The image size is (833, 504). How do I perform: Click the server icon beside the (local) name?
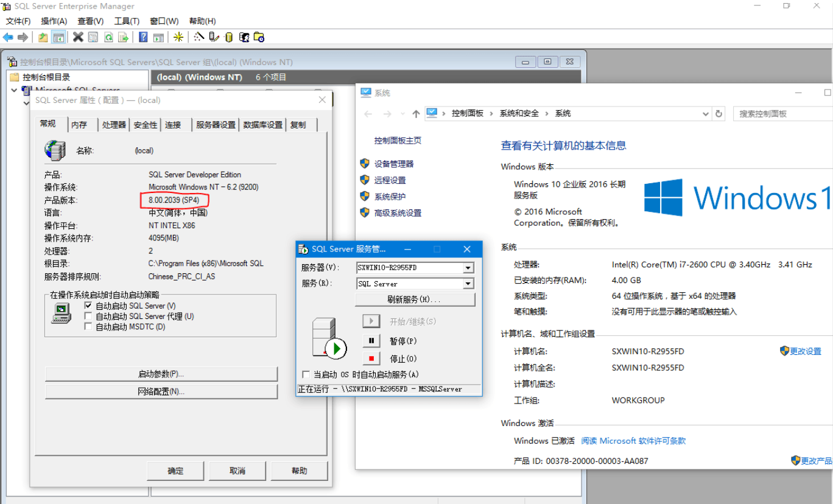tap(55, 150)
